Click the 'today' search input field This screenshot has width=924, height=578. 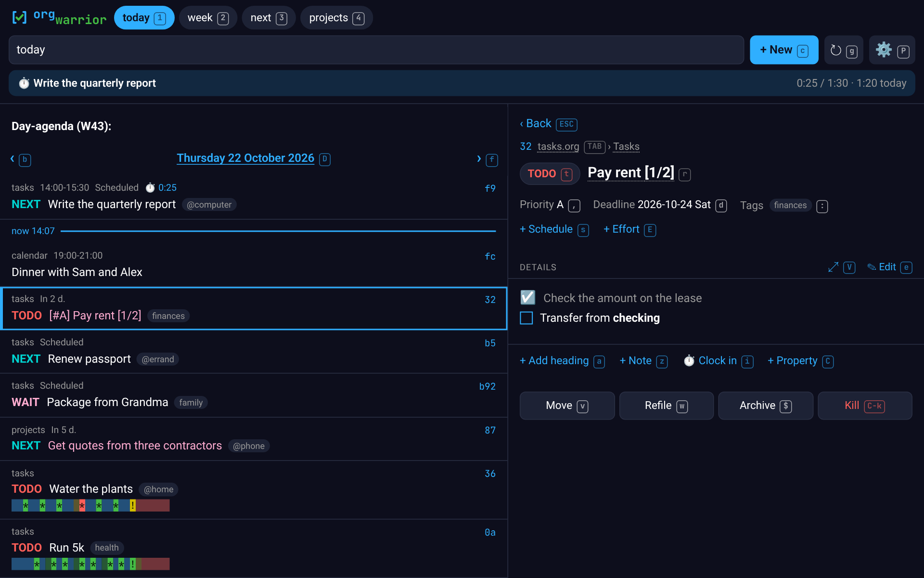point(376,50)
